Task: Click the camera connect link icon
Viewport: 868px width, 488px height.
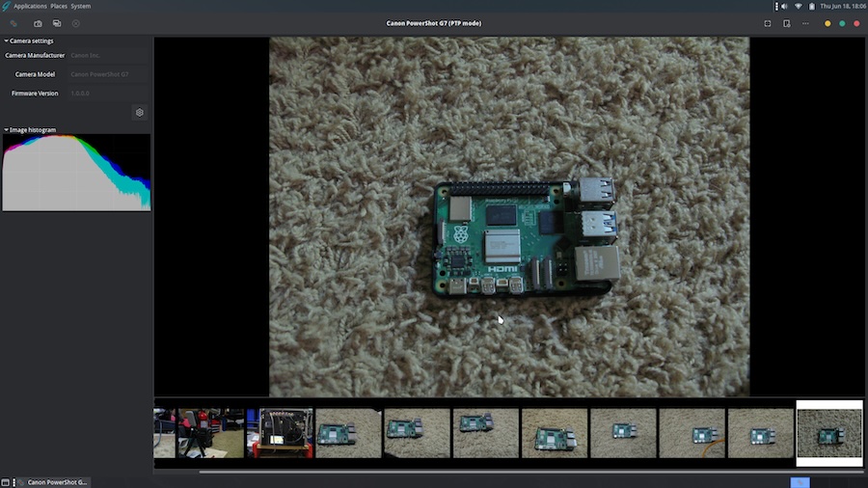Action: pyautogui.click(x=14, y=24)
